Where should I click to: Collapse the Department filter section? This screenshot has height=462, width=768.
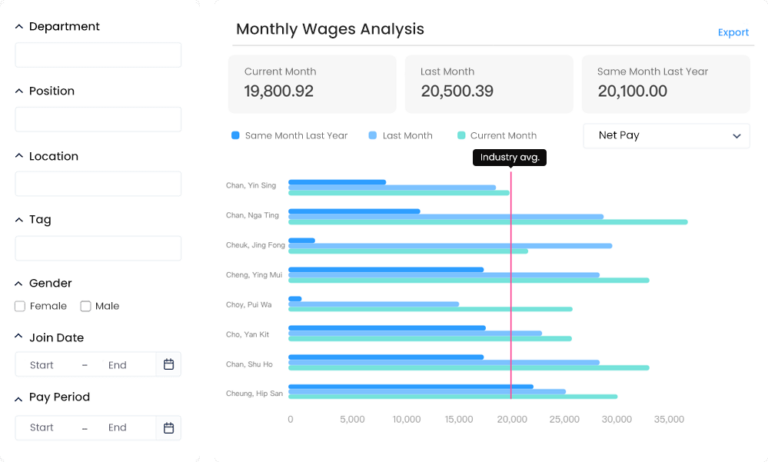coord(19,27)
